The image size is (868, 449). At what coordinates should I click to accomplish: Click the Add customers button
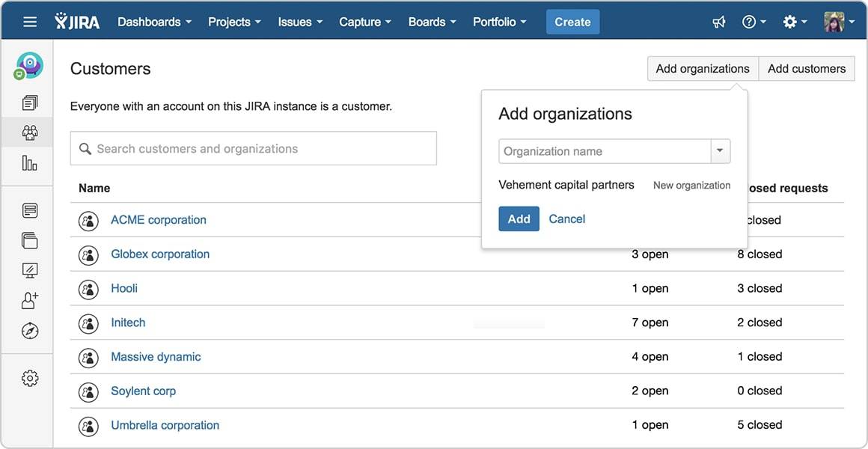(x=807, y=69)
